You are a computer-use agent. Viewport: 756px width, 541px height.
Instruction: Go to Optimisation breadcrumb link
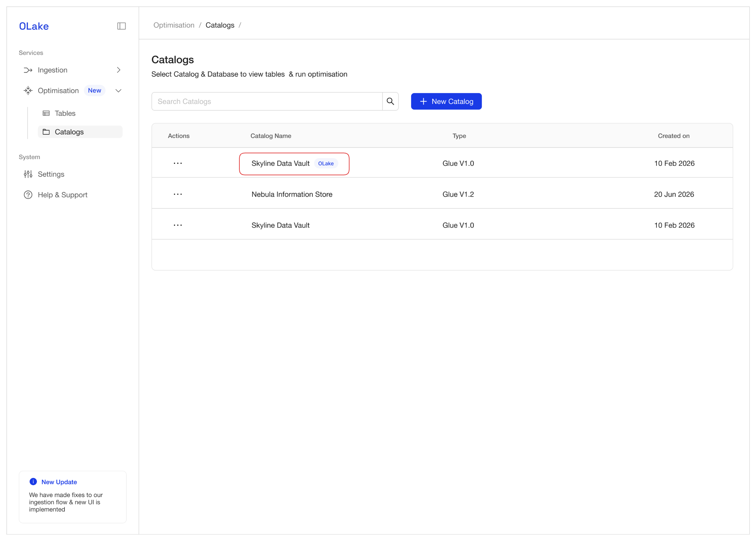click(x=174, y=25)
